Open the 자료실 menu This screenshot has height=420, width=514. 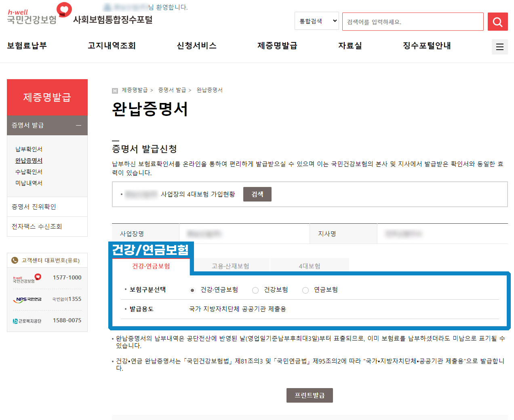[350, 46]
